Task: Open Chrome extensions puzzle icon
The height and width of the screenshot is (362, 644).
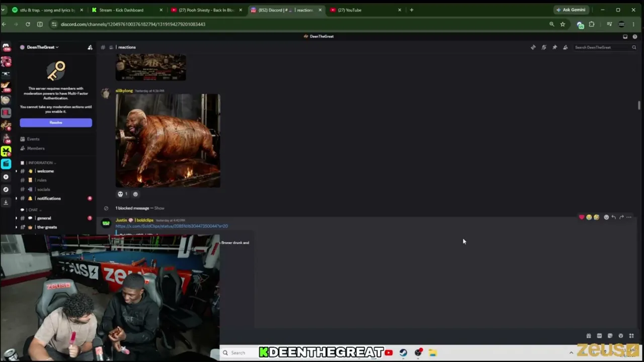Action: tap(592, 24)
